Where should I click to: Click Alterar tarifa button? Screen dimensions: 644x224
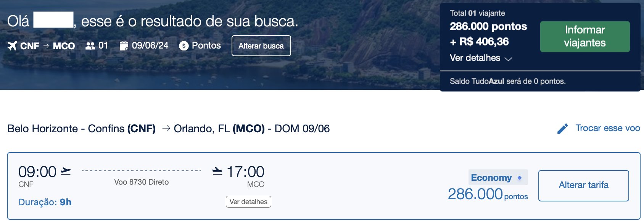tap(584, 185)
